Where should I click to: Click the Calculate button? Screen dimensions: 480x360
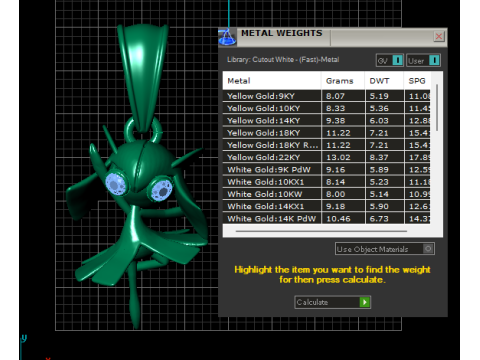point(332,302)
